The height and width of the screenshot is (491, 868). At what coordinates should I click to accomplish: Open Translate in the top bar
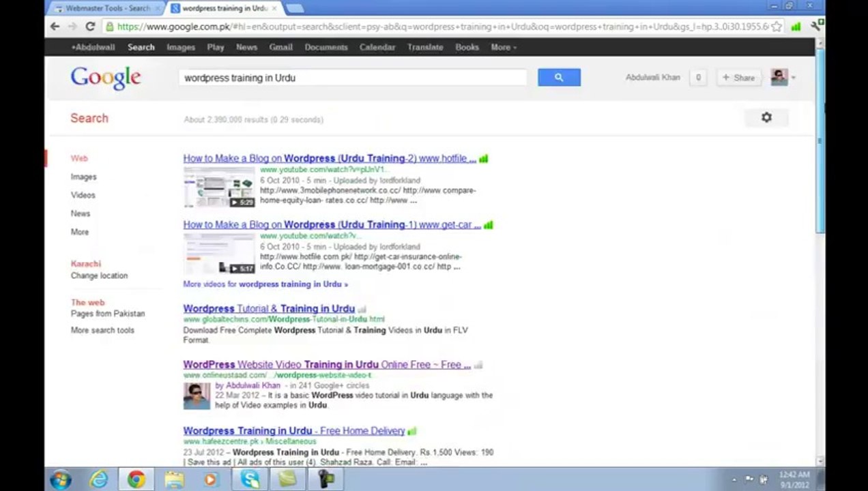tap(425, 47)
